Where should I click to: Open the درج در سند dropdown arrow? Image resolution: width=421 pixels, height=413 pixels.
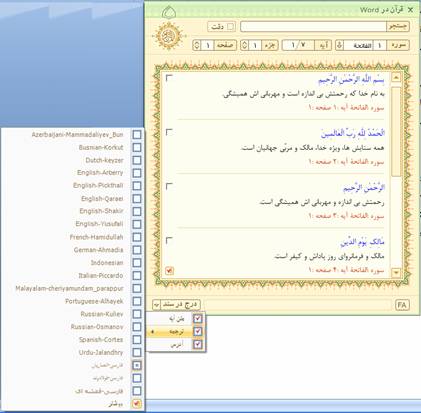156,304
